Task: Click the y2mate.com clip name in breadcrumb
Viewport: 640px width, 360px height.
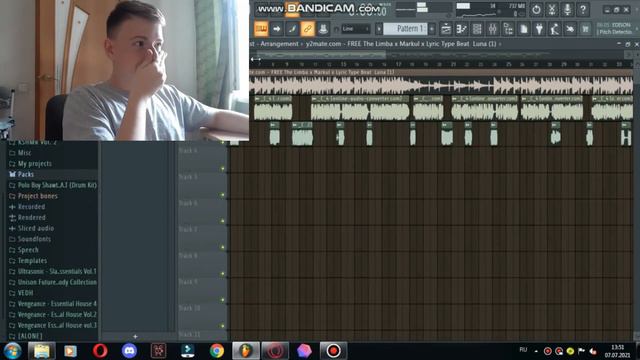Action: (401, 44)
